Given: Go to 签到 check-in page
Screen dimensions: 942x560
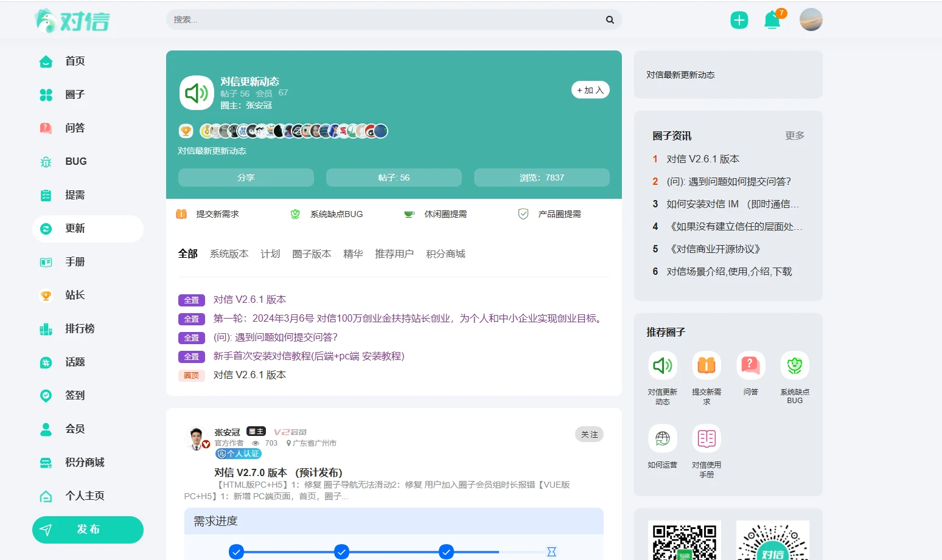Looking at the screenshot, I should (74, 396).
